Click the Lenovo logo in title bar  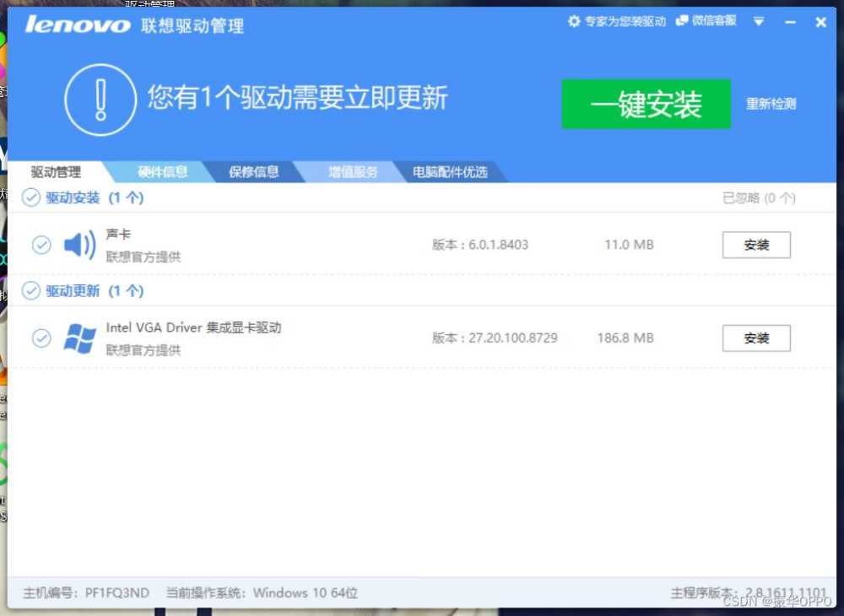click(x=76, y=24)
